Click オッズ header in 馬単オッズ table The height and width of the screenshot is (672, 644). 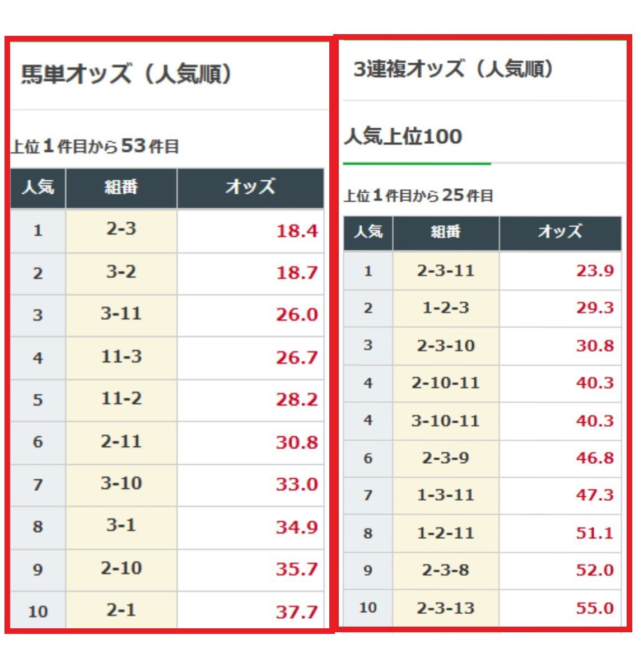[x=250, y=188]
